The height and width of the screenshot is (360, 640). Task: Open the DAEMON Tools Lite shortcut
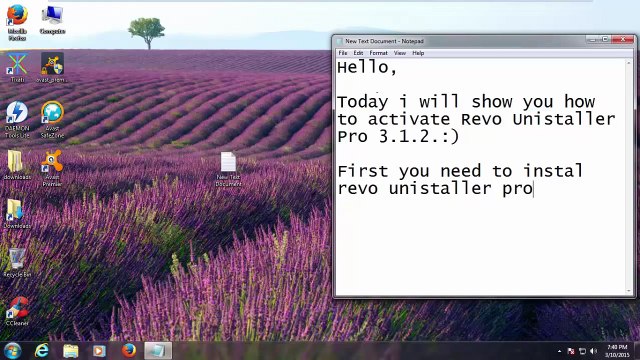tap(17, 120)
